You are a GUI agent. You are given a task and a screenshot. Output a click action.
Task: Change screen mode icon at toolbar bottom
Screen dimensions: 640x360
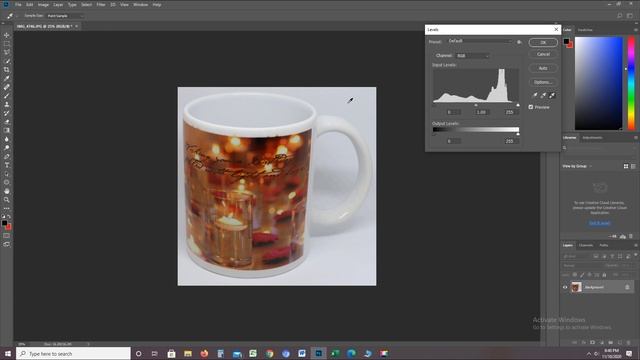[x=7, y=244]
